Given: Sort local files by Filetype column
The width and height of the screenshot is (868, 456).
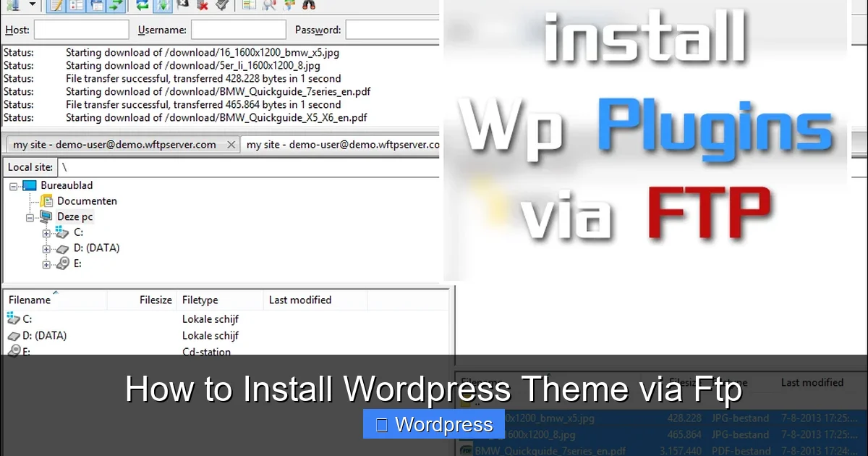Looking at the screenshot, I should click(220, 300).
